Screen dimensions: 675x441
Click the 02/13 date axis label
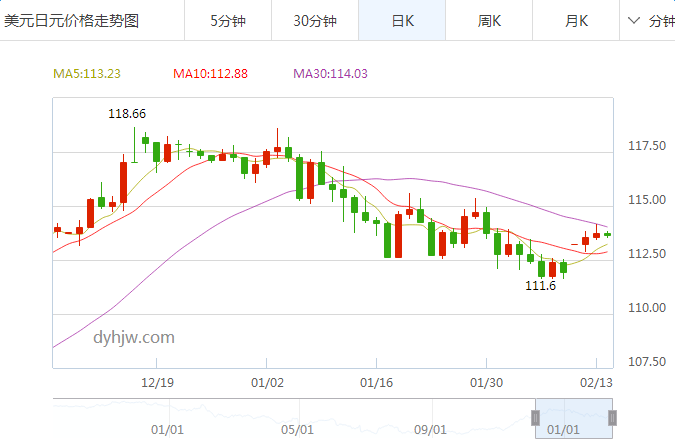[596, 382]
